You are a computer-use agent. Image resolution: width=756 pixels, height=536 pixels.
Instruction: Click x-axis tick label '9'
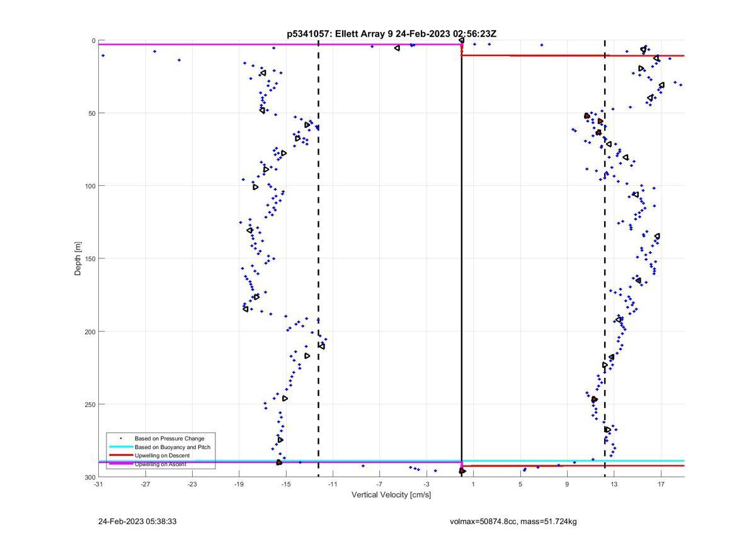tap(567, 484)
